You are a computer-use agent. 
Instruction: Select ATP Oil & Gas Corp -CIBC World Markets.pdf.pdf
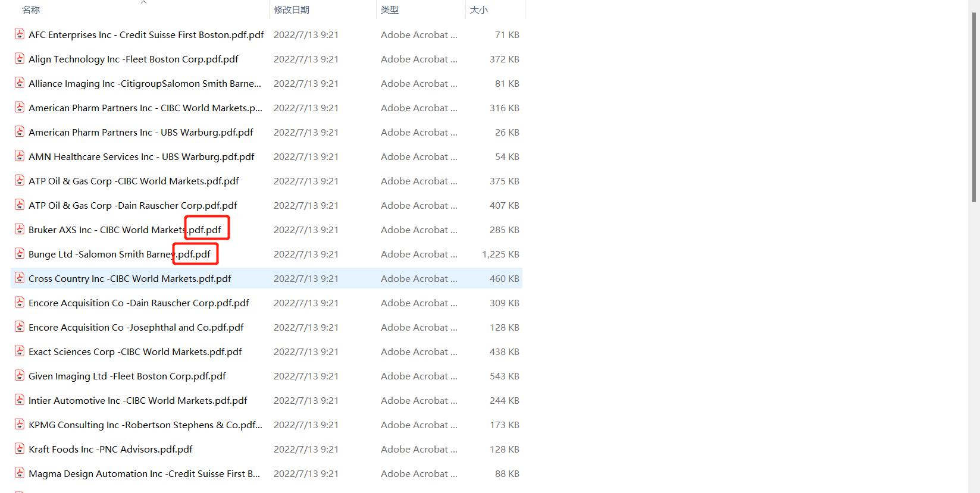[x=134, y=181]
